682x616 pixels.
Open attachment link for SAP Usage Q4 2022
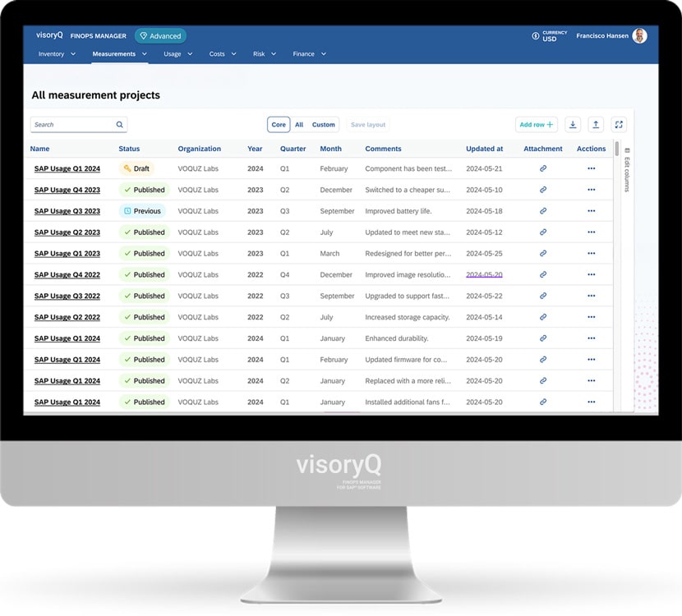point(543,275)
